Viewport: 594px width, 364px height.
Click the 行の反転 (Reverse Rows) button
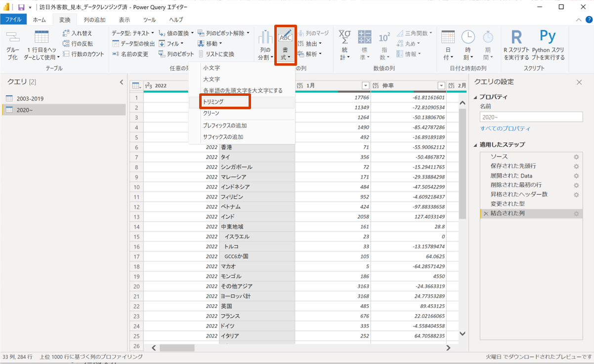(78, 43)
